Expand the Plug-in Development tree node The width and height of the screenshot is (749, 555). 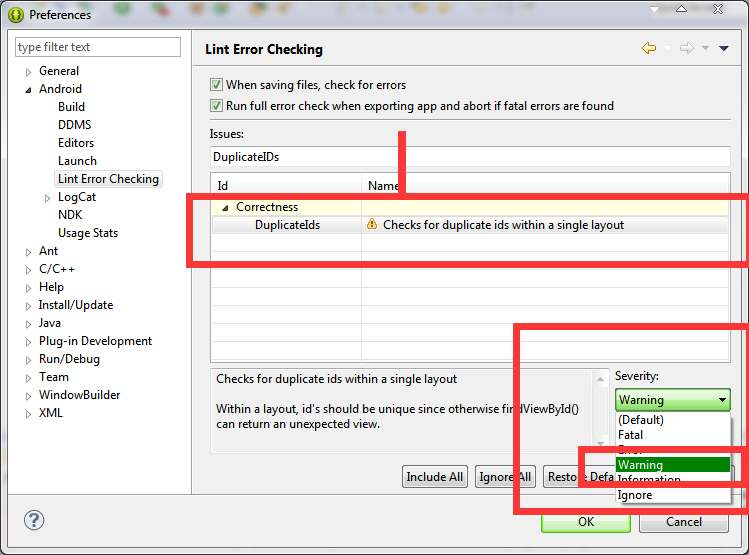(28, 342)
